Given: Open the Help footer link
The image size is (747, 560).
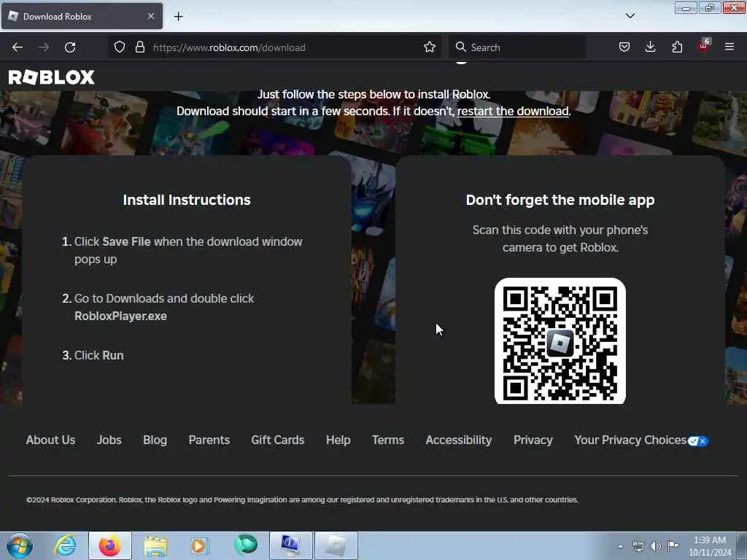Looking at the screenshot, I should (x=338, y=440).
